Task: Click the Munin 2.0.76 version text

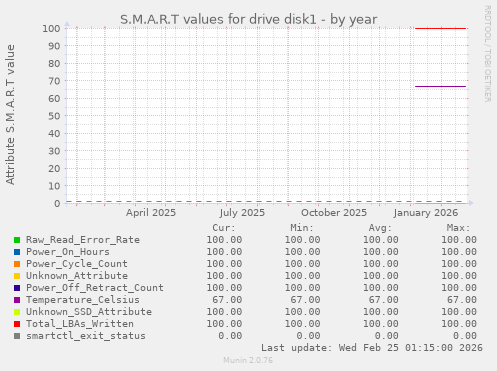Action: [248, 360]
